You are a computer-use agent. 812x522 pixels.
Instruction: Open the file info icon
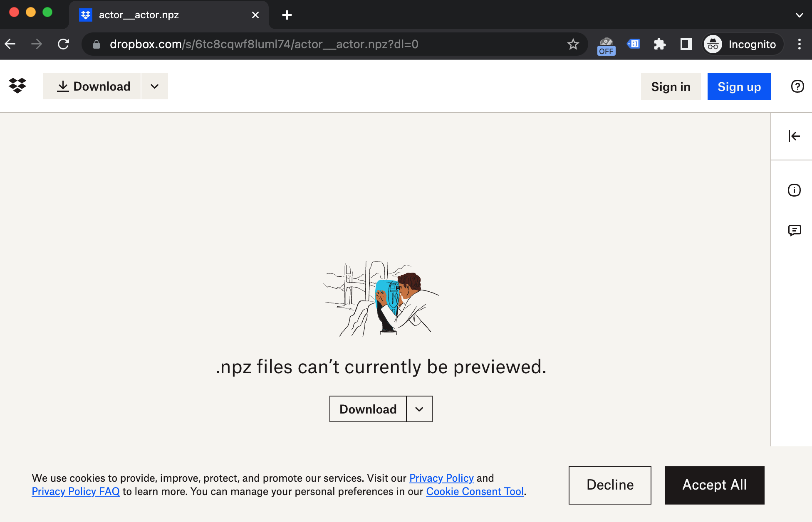click(794, 190)
